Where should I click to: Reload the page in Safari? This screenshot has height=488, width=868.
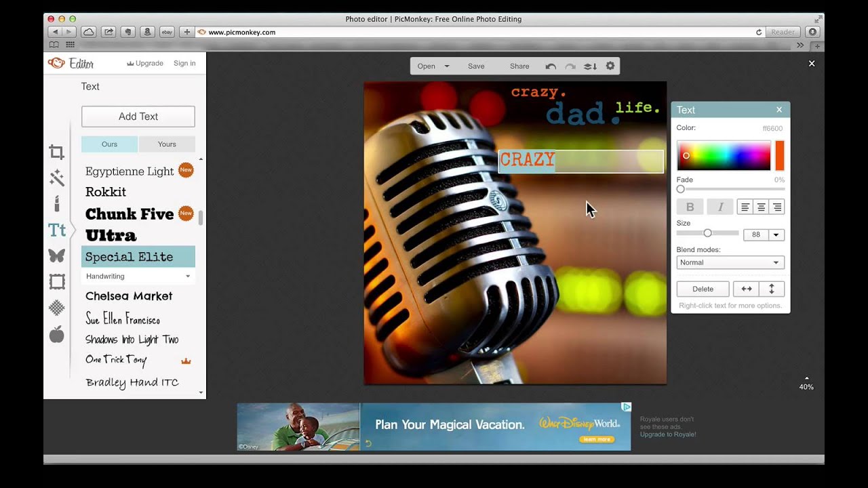pos(759,32)
